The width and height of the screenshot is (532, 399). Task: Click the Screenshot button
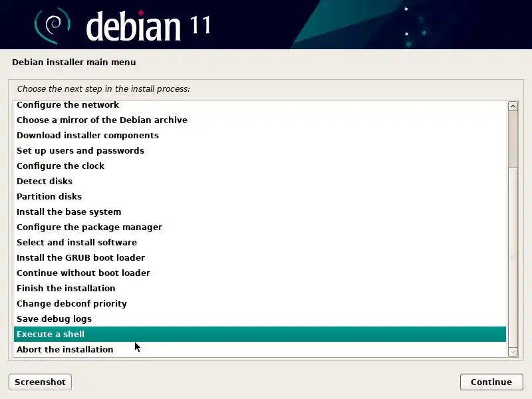(x=40, y=382)
